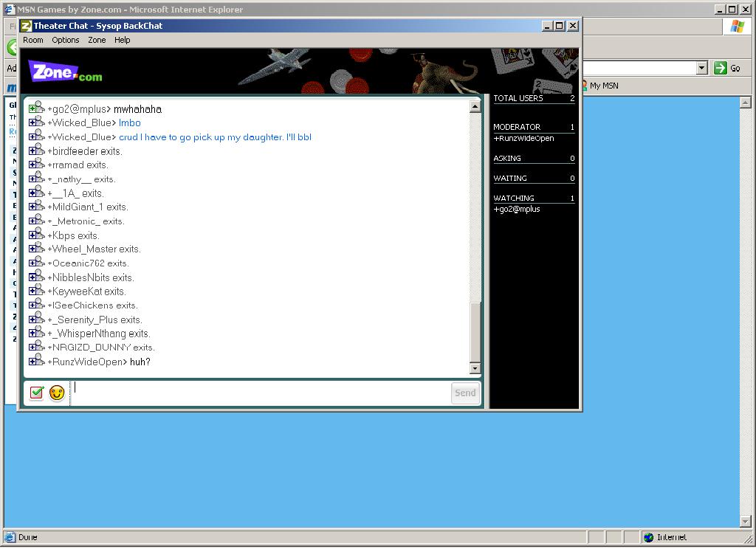
Task: Click the TOTAL USERS header
Action: [534, 98]
